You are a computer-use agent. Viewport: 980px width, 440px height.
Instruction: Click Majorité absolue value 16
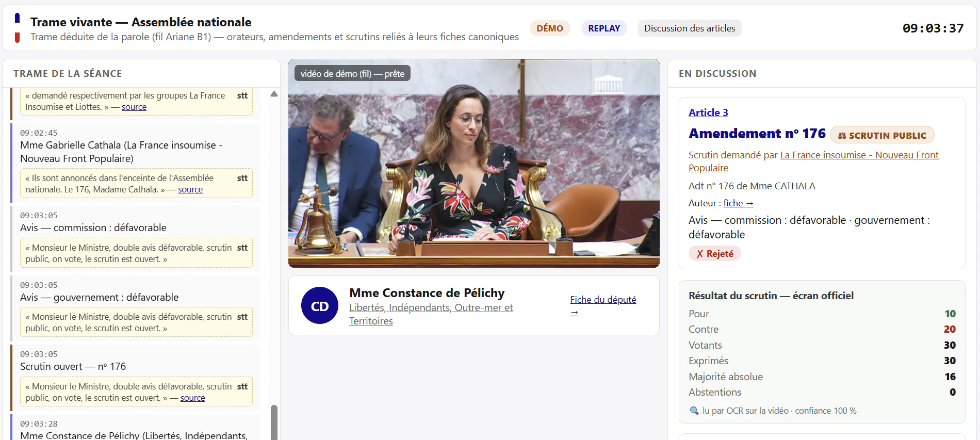tap(950, 377)
